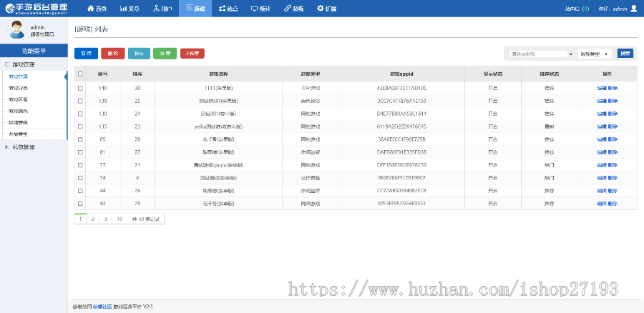Click 删除 delete link for row 74
The image size is (644, 313).
tap(613, 178)
